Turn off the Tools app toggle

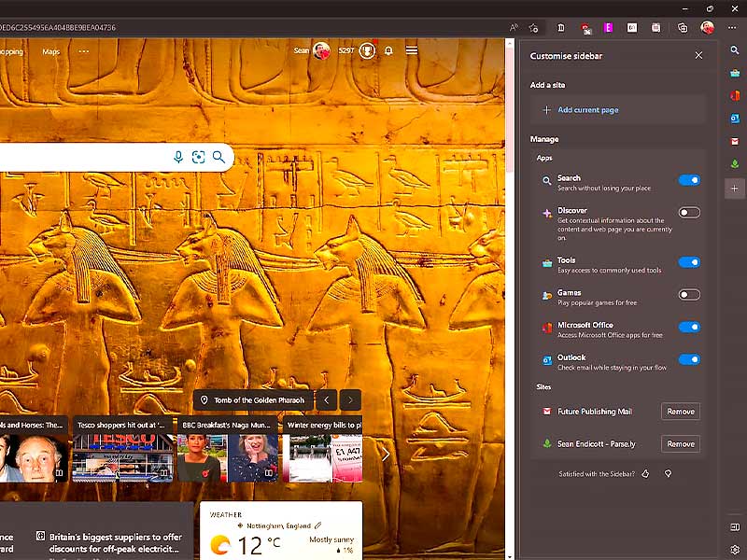click(x=689, y=262)
